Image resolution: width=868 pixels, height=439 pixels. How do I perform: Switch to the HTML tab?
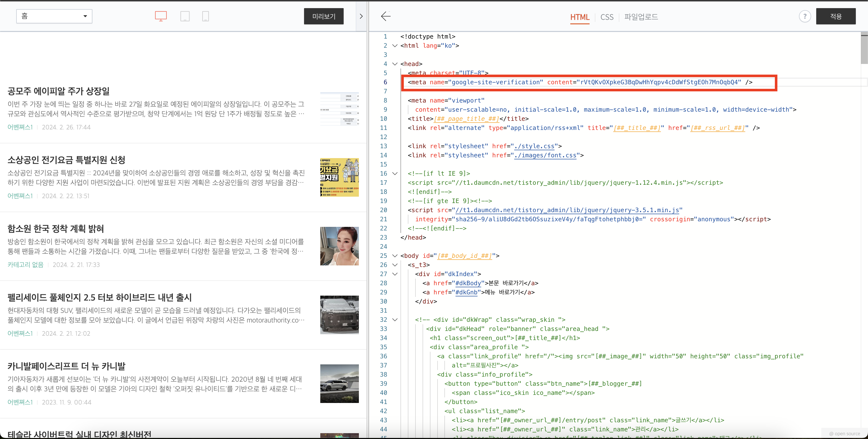pyautogui.click(x=580, y=17)
